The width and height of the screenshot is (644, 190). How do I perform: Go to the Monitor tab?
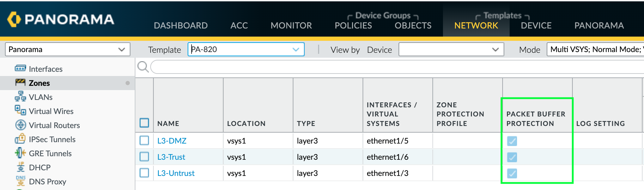[x=291, y=26]
